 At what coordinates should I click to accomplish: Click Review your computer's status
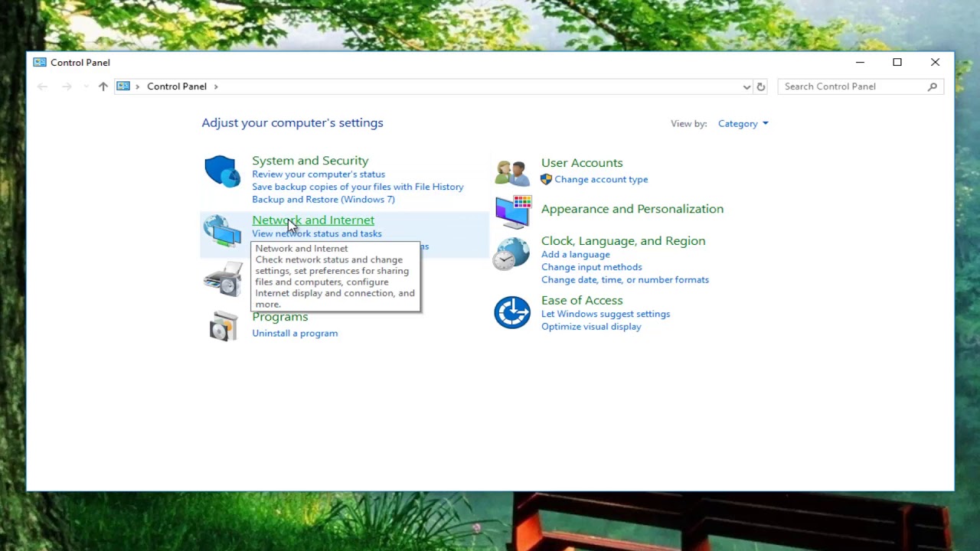[x=318, y=174]
